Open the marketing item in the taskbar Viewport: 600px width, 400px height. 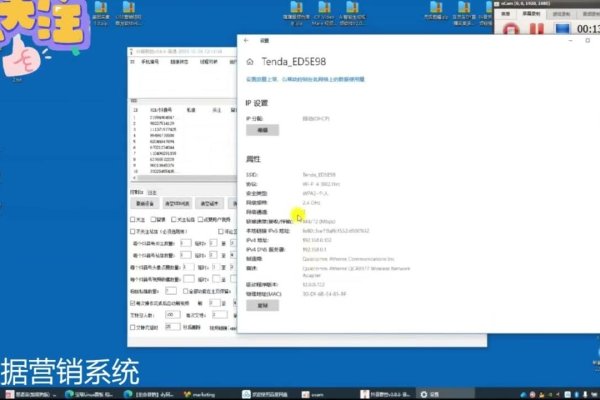(199, 394)
